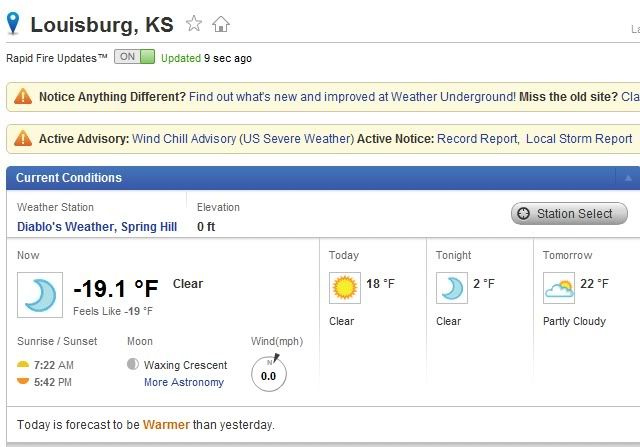640x447 pixels.
Task: Open the Local Storm Report link
Action: (579, 139)
